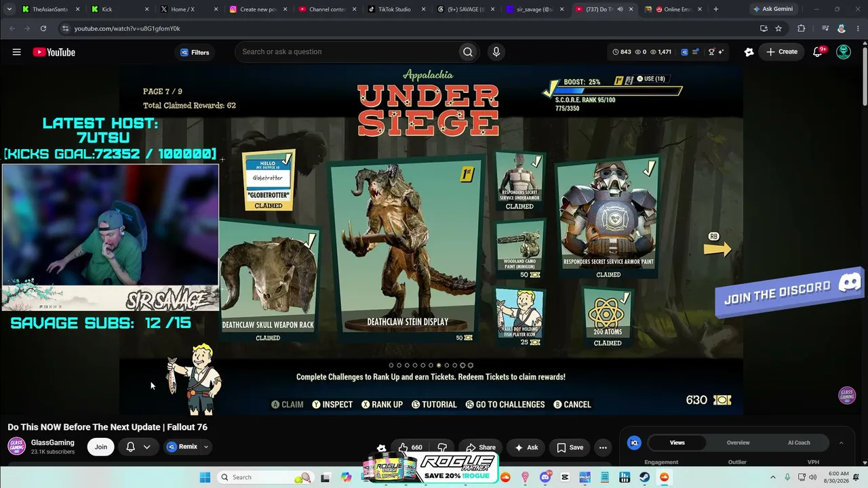Viewport: 868px width, 488px height.
Task: Click the browser address bar URL
Action: coord(127,28)
